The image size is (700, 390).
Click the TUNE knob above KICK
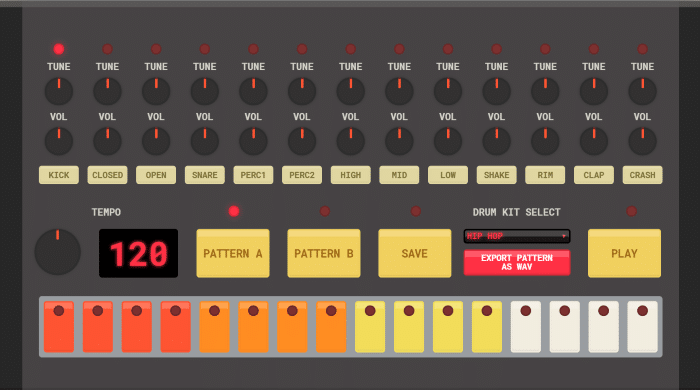coord(59,91)
